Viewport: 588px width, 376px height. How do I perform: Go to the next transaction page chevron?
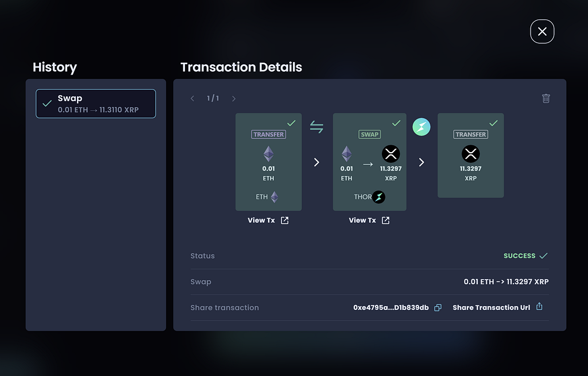click(234, 98)
